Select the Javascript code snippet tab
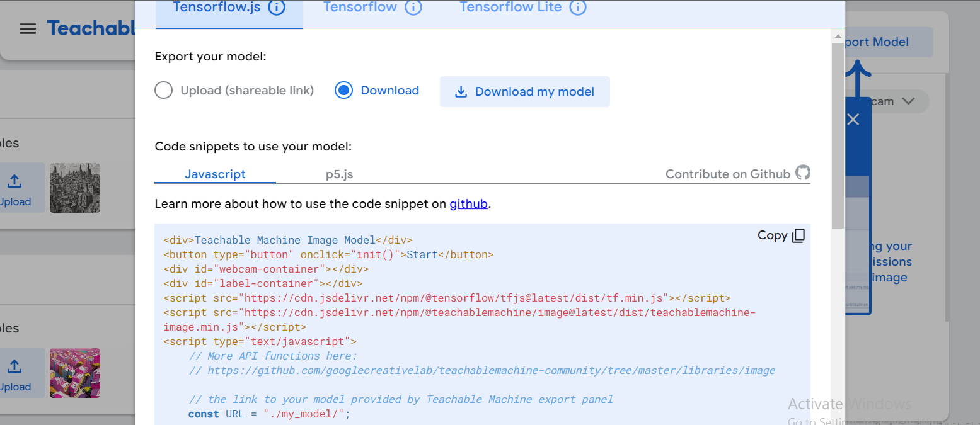 215,174
